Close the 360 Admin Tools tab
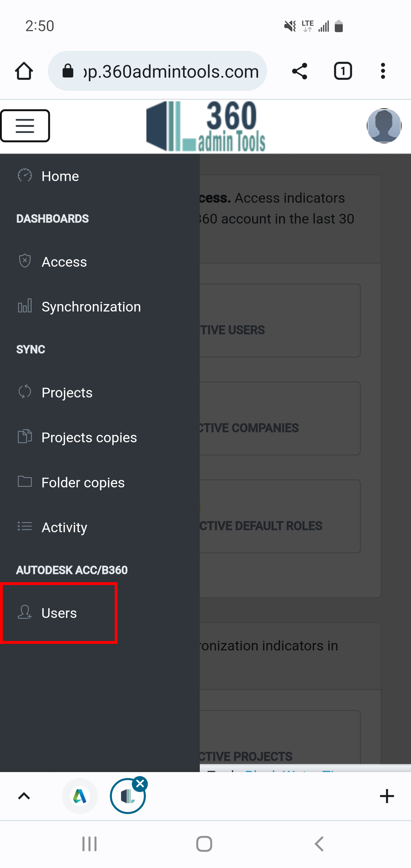Screen dimensions: 411x868 pyautogui.click(x=140, y=783)
